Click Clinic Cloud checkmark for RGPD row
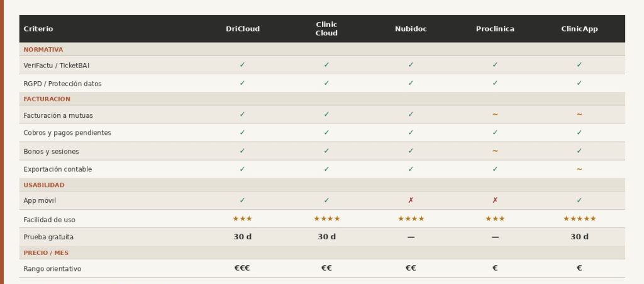The image size is (644, 284). [x=326, y=83]
